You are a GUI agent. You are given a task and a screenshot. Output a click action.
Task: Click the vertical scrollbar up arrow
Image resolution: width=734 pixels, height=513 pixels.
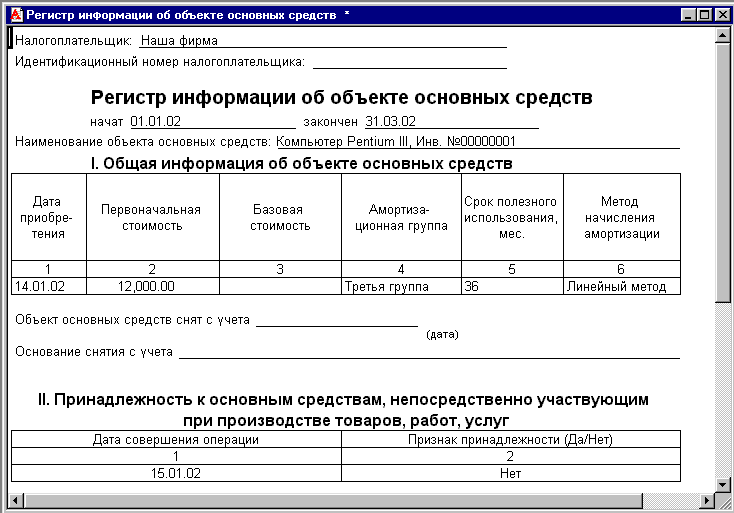[x=723, y=36]
